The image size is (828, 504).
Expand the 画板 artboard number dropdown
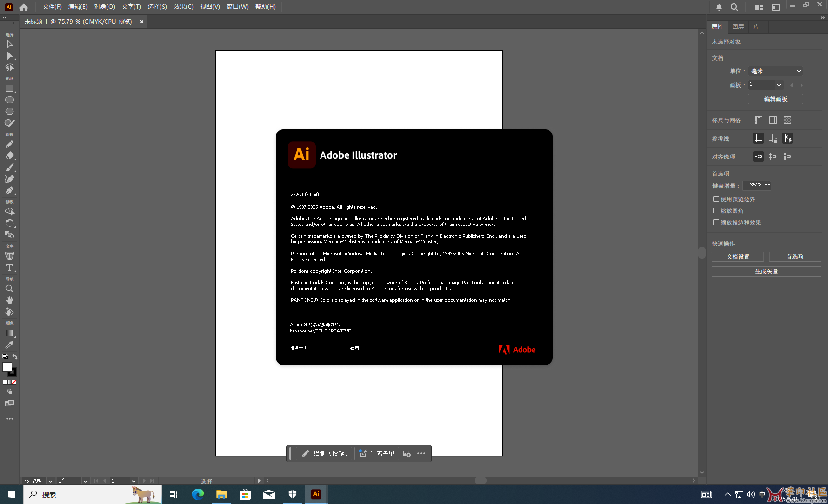tap(779, 85)
